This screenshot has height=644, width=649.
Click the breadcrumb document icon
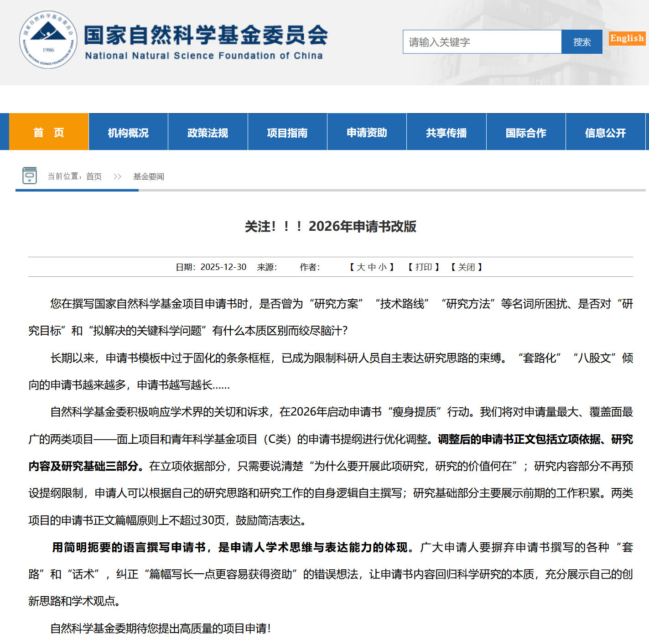[30, 176]
